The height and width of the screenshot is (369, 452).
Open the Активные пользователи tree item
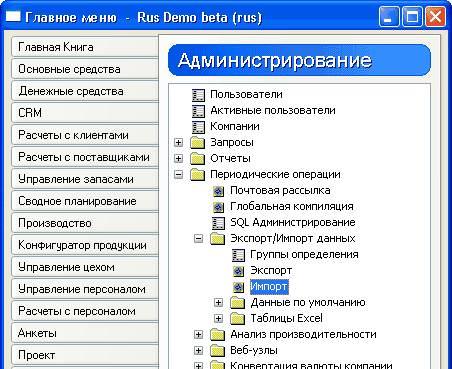click(x=273, y=111)
